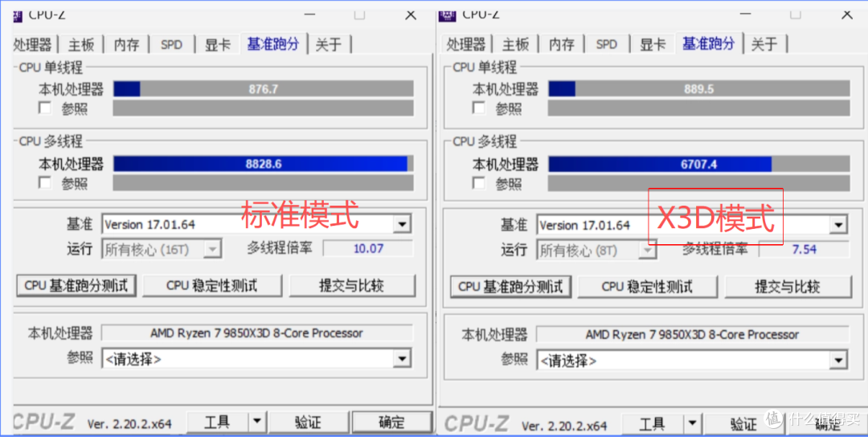Click processor name field in right window
Viewport: 868px width, 437px height.
point(693,335)
